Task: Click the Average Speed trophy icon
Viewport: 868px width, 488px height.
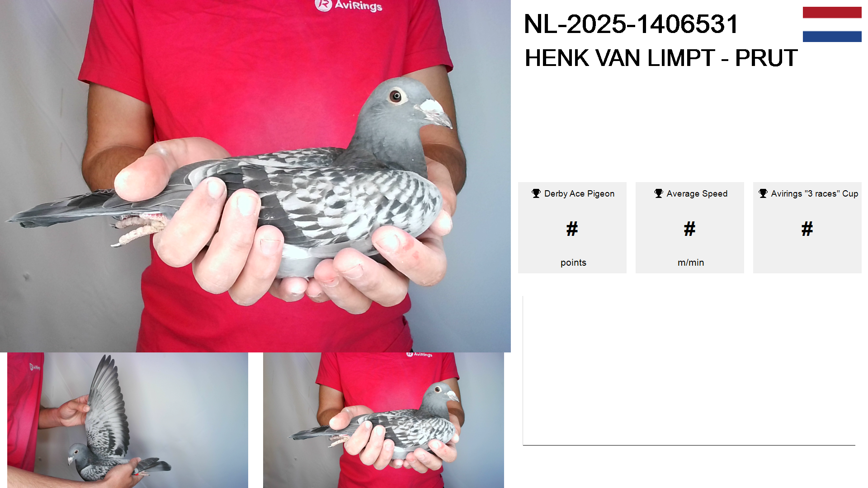Action: tap(659, 193)
